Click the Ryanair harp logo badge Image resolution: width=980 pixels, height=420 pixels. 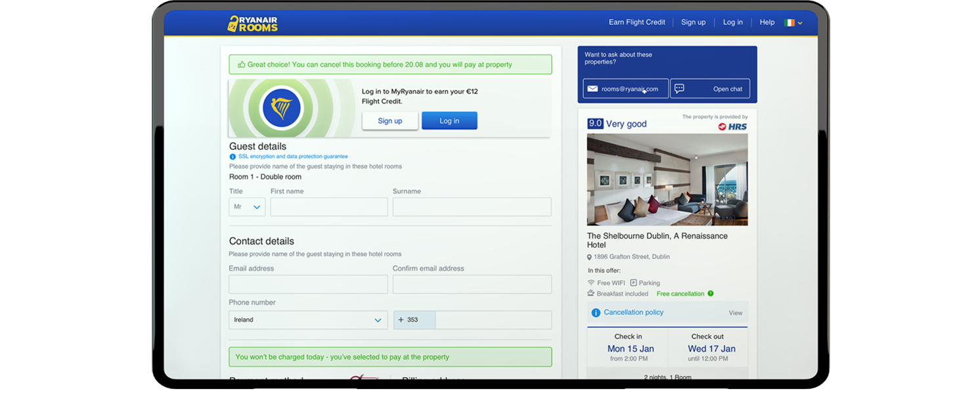pyautogui.click(x=282, y=108)
